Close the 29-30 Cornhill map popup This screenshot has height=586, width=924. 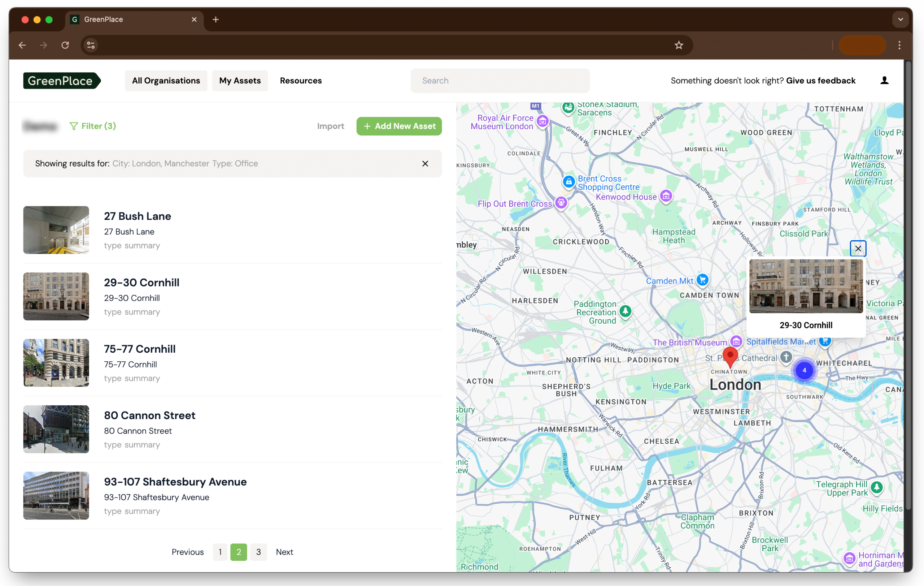pyautogui.click(x=858, y=249)
